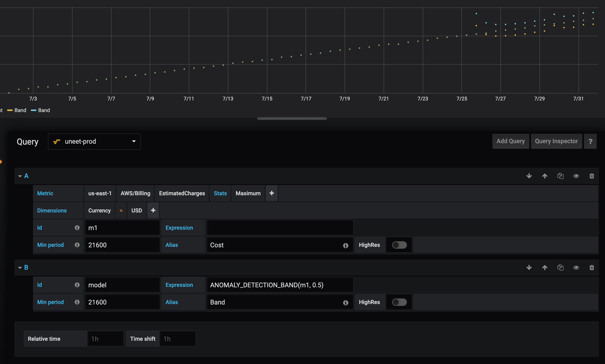Click the Add Query button

point(511,141)
